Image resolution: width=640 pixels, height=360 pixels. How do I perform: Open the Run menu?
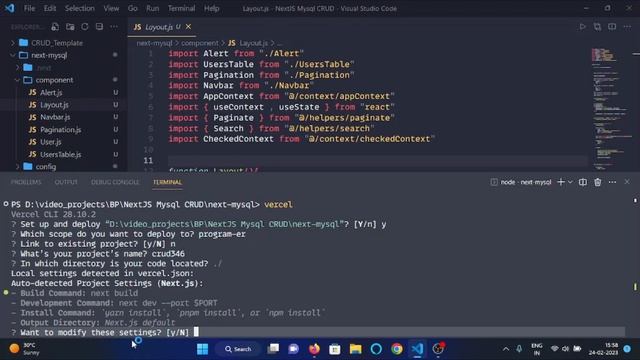(x=153, y=8)
